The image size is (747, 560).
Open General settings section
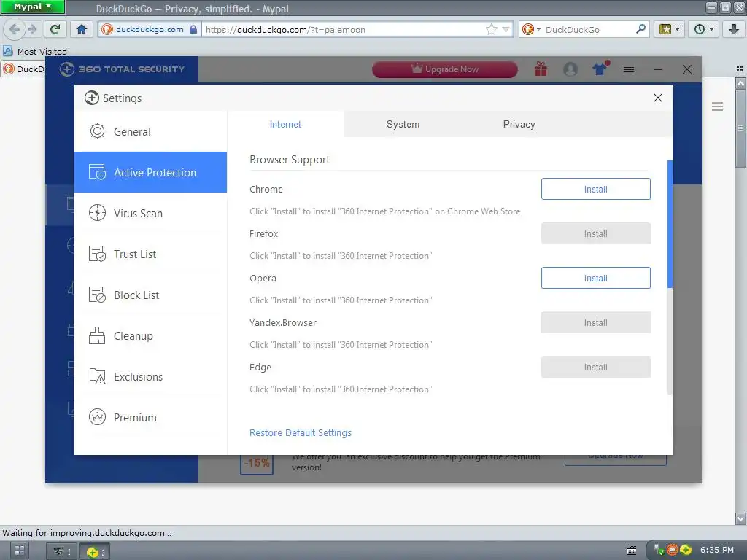coord(150,131)
